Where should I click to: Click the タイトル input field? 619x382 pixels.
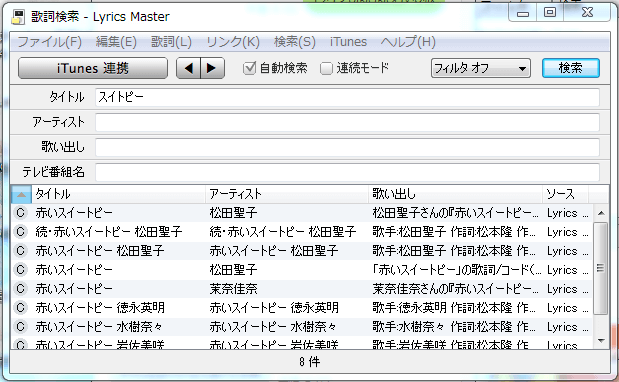(347, 97)
